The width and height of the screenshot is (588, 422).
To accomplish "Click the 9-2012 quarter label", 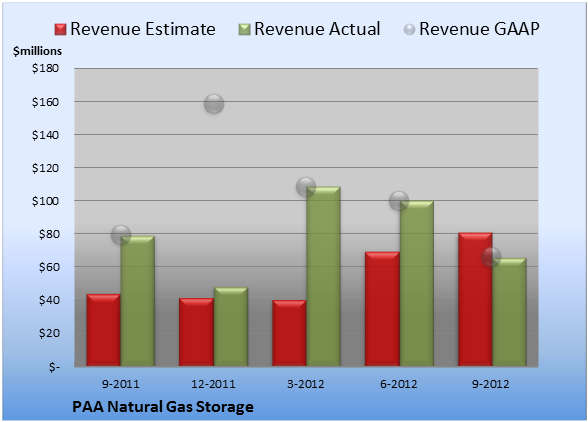I will tap(491, 384).
